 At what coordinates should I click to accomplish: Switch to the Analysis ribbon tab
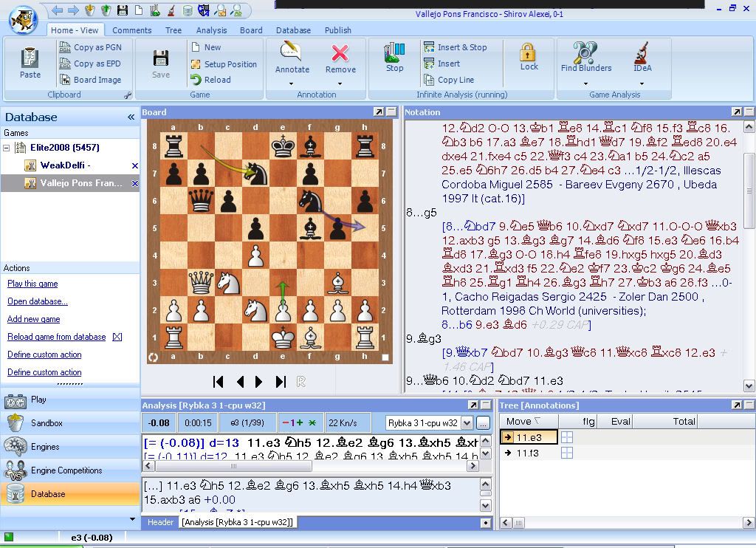click(211, 30)
